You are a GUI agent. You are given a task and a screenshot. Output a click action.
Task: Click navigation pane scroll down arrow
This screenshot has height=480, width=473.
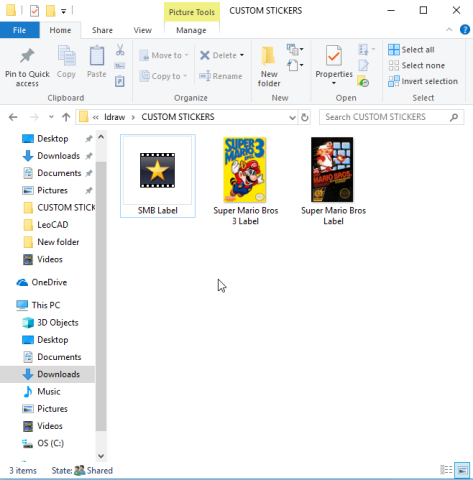101,456
